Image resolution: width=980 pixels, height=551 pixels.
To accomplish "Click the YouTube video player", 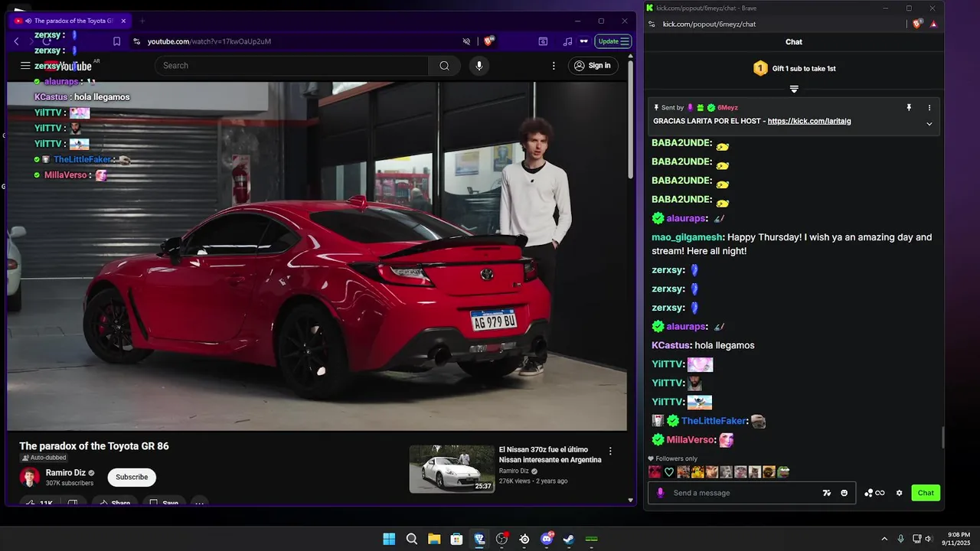I will 317,256.
